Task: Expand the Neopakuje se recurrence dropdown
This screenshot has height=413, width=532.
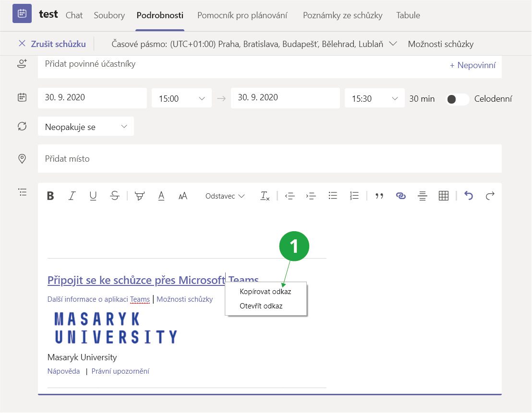Action: [x=86, y=127]
